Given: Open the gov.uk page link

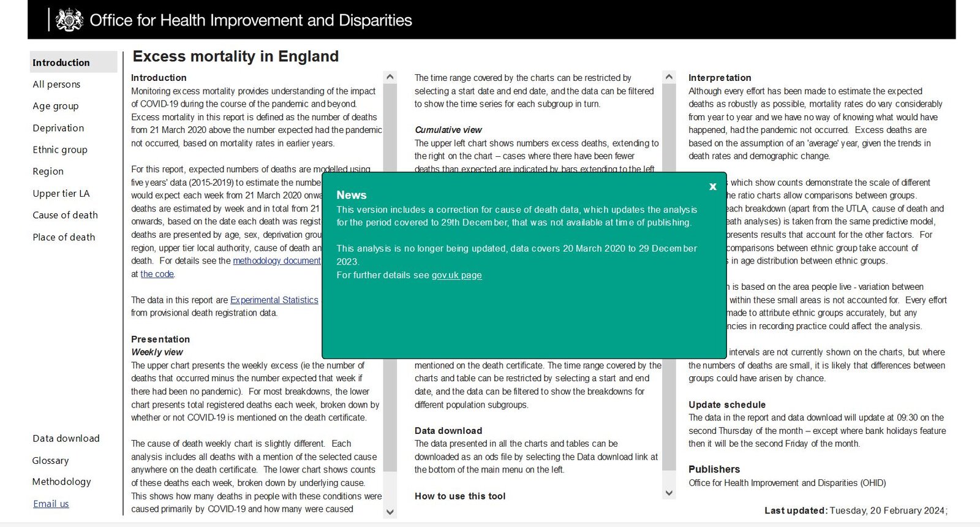Looking at the screenshot, I should [x=456, y=275].
